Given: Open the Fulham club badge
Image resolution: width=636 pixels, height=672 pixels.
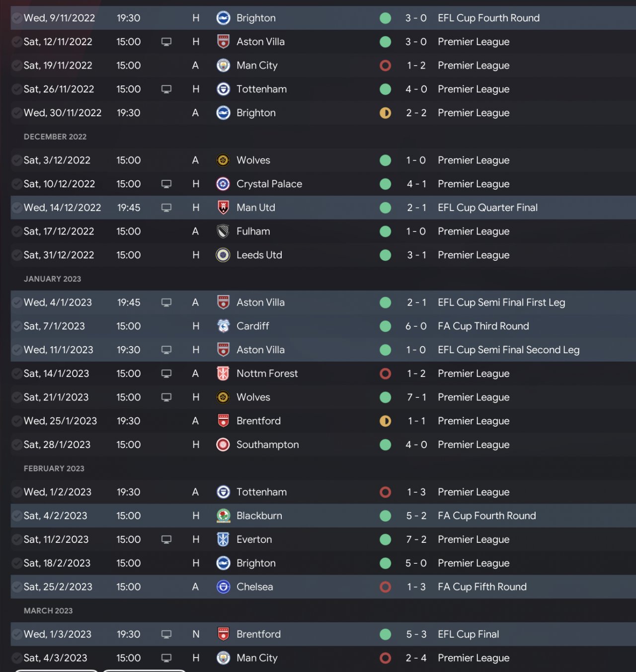Looking at the screenshot, I should point(223,231).
